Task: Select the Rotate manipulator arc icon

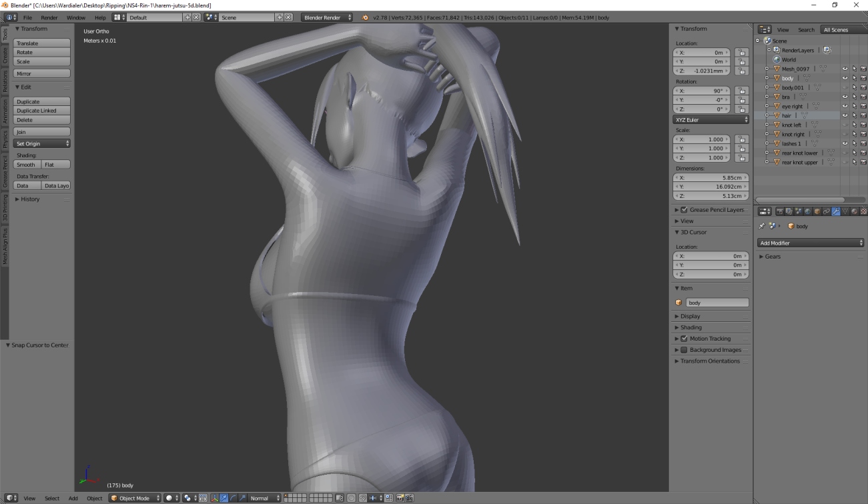Action: click(x=233, y=498)
